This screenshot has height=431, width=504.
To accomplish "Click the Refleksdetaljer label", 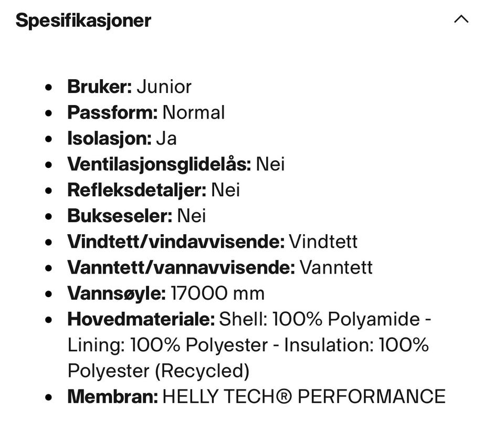I will tap(136, 190).
